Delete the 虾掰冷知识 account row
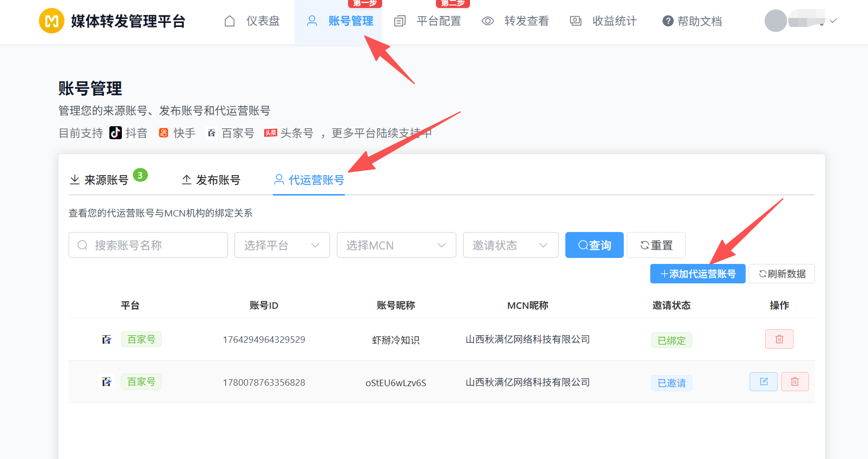The image size is (868, 459). point(779,339)
